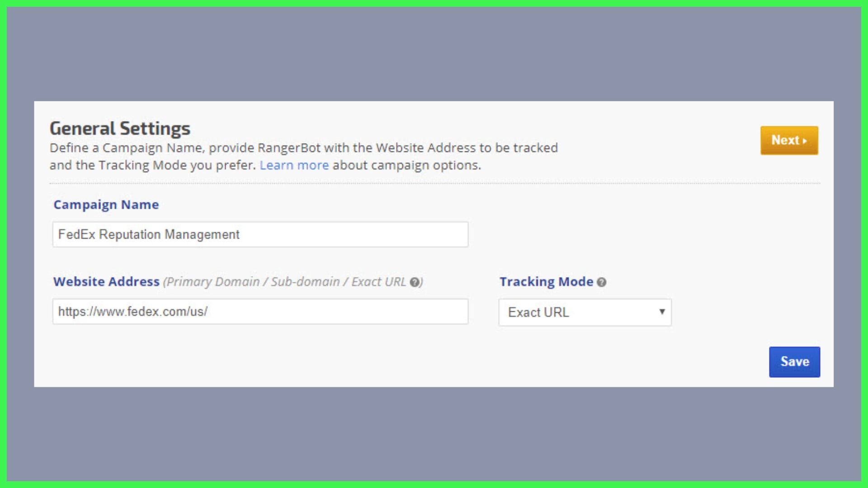Image resolution: width=868 pixels, height=488 pixels.
Task: Open the Learn more link
Action: pyautogui.click(x=294, y=165)
